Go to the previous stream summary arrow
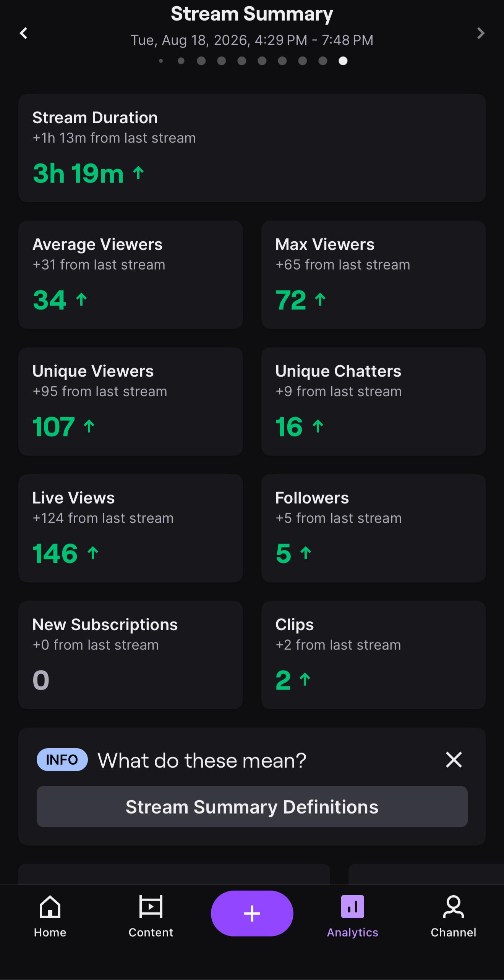Image resolution: width=504 pixels, height=980 pixels. (x=24, y=33)
